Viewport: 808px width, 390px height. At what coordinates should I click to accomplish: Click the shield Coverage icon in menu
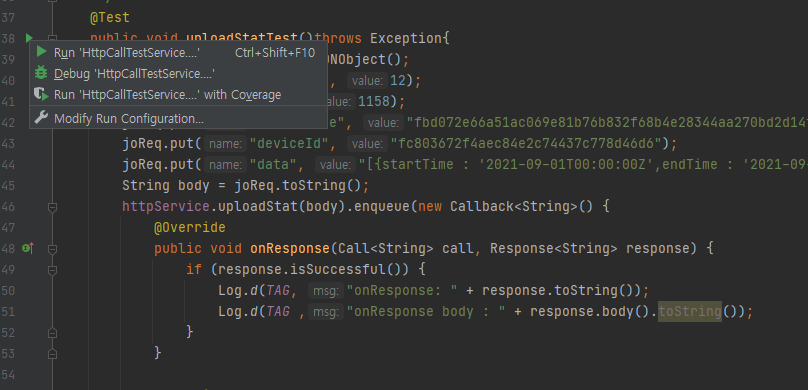(x=41, y=94)
